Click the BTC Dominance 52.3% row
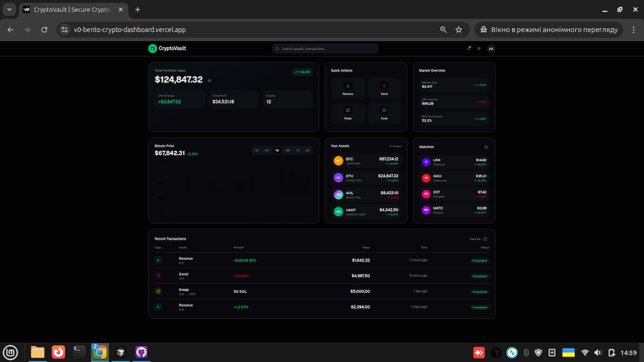644x362 pixels. [x=454, y=118]
